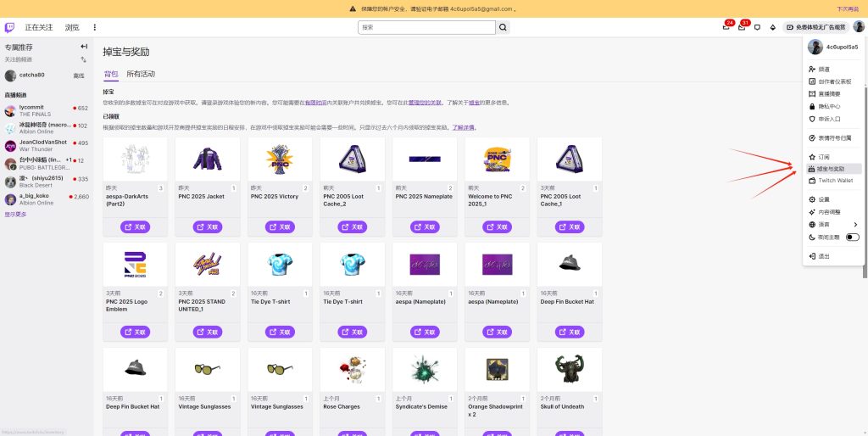Click the Rose Charges item image

coord(353,370)
